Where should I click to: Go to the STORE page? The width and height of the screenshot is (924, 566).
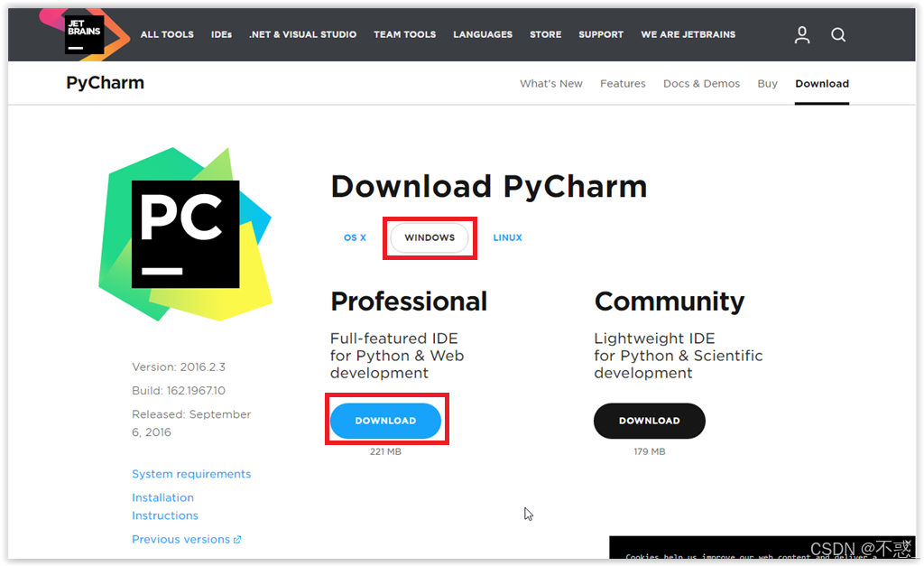click(x=545, y=34)
